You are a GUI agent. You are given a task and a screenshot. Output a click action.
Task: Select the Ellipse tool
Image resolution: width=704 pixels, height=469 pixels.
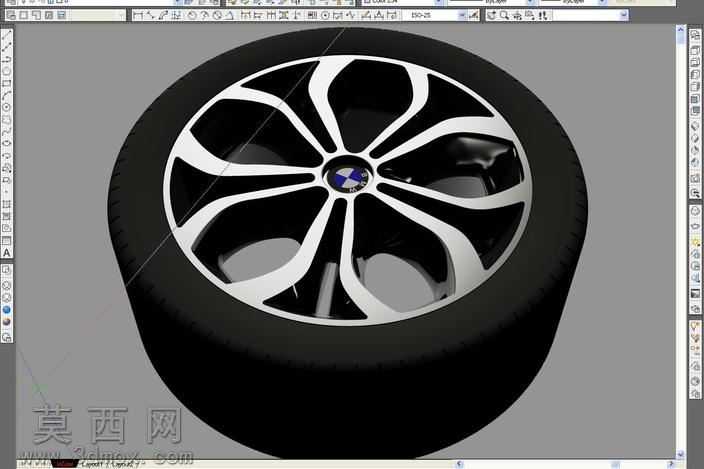7,144
